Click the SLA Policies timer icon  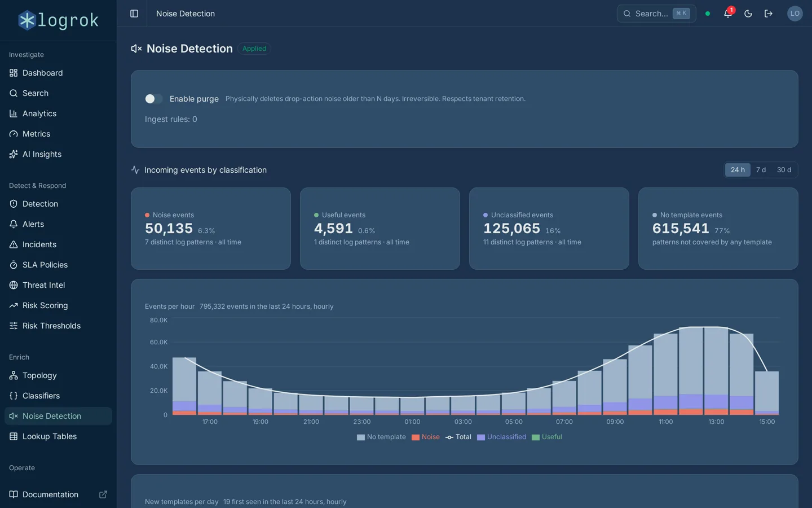coord(14,265)
